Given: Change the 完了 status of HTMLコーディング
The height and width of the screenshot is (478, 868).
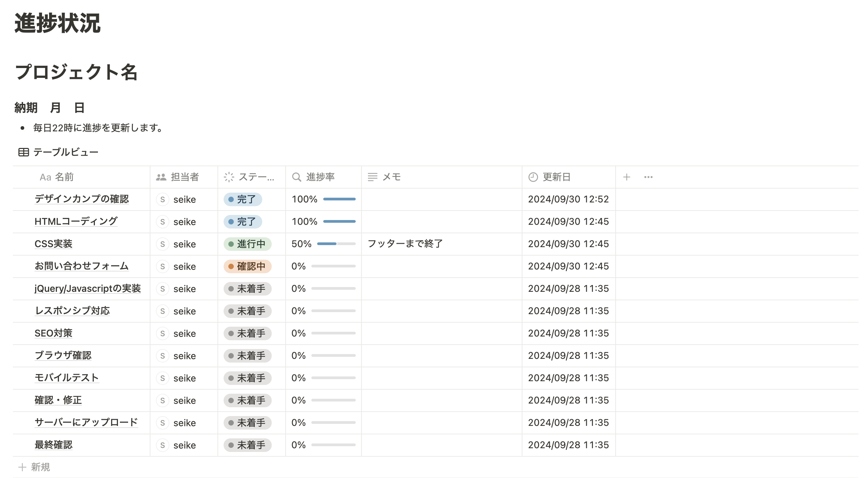Looking at the screenshot, I should click(243, 221).
